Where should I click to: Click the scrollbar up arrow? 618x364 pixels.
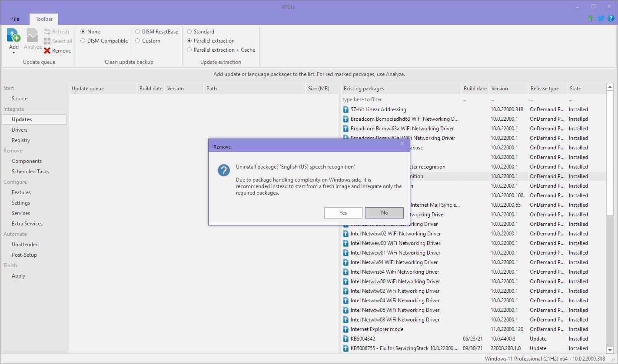[610, 87]
